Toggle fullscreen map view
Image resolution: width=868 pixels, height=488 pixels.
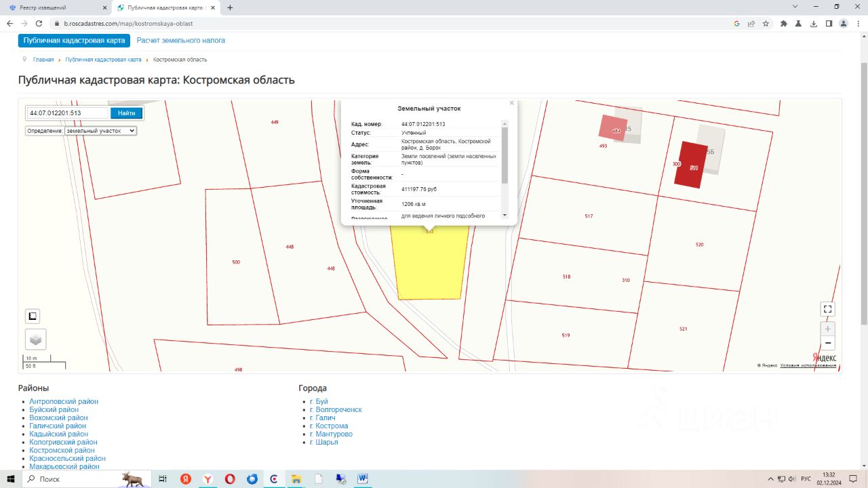[x=827, y=309]
